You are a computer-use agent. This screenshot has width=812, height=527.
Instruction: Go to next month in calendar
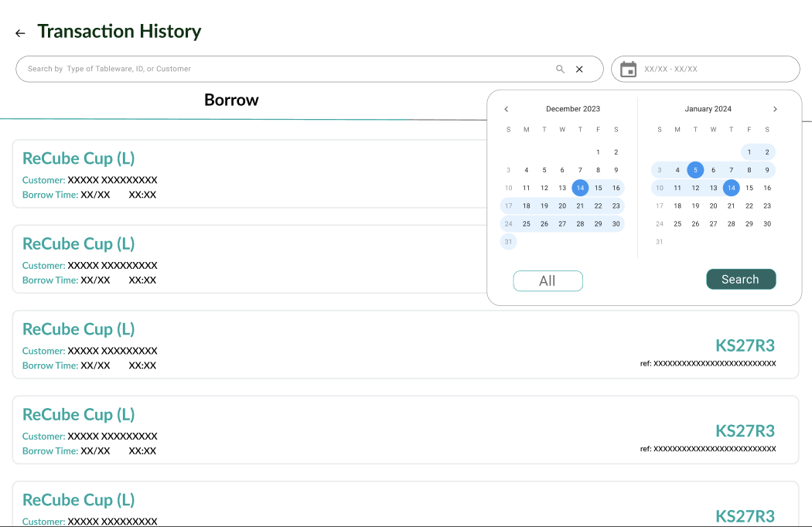point(775,109)
